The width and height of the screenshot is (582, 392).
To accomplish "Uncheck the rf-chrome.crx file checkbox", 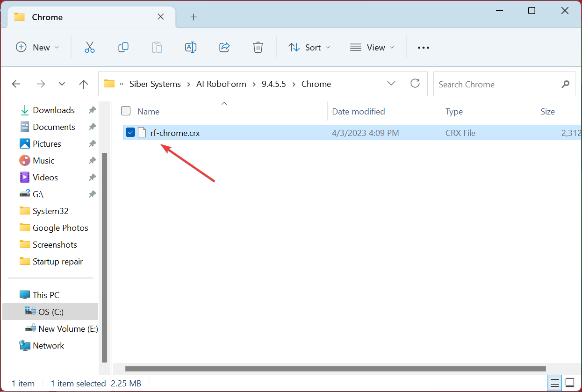I will coord(130,133).
